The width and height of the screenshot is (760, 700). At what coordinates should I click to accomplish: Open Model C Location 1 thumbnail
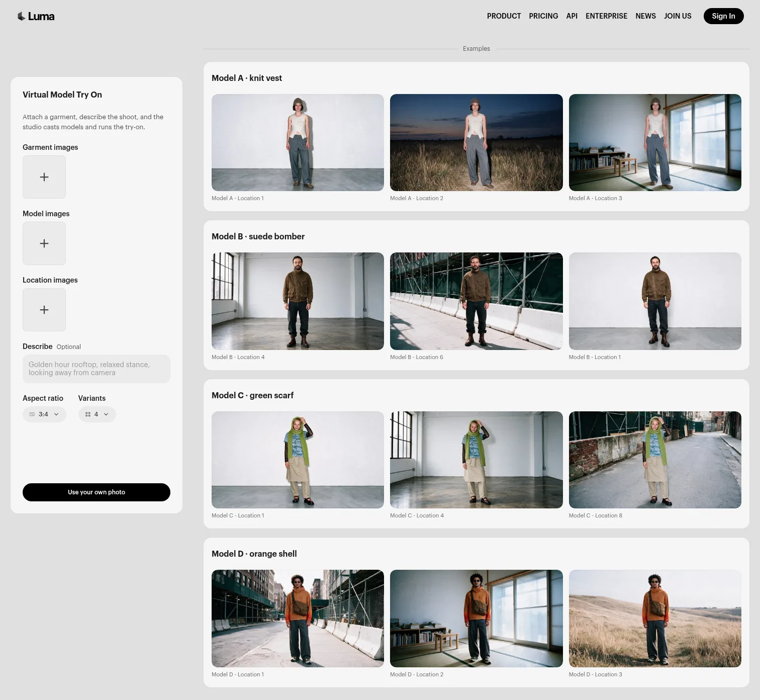pyautogui.click(x=298, y=460)
